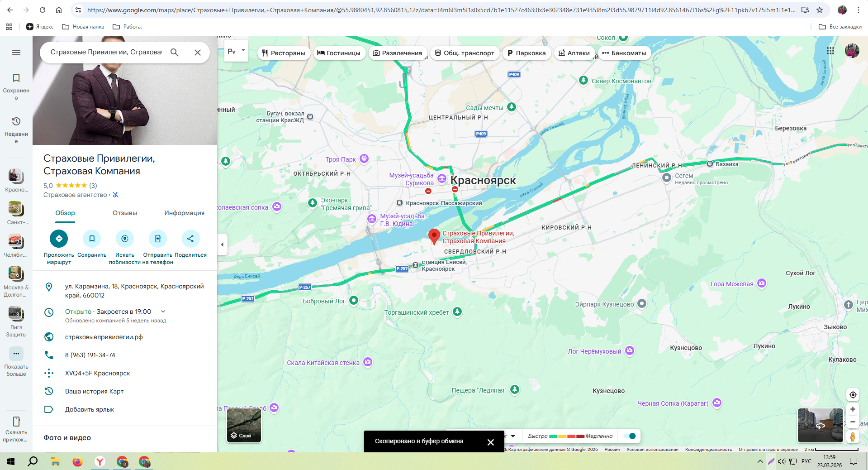Close the clipboard copied notification

tap(490, 442)
